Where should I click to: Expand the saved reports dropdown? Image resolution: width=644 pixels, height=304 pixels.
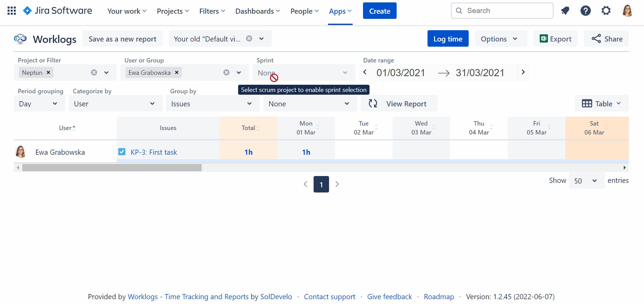(x=261, y=38)
